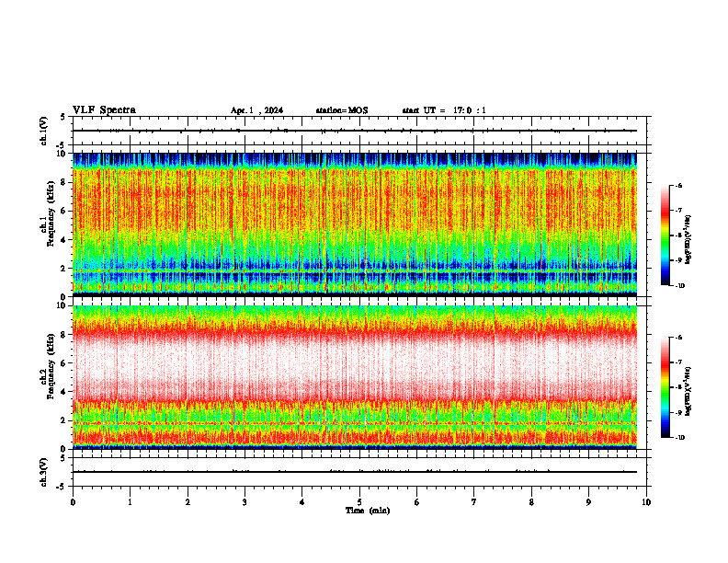Click the time tick label "5" on x-axis

pyautogui.click(x=359, y=502)
